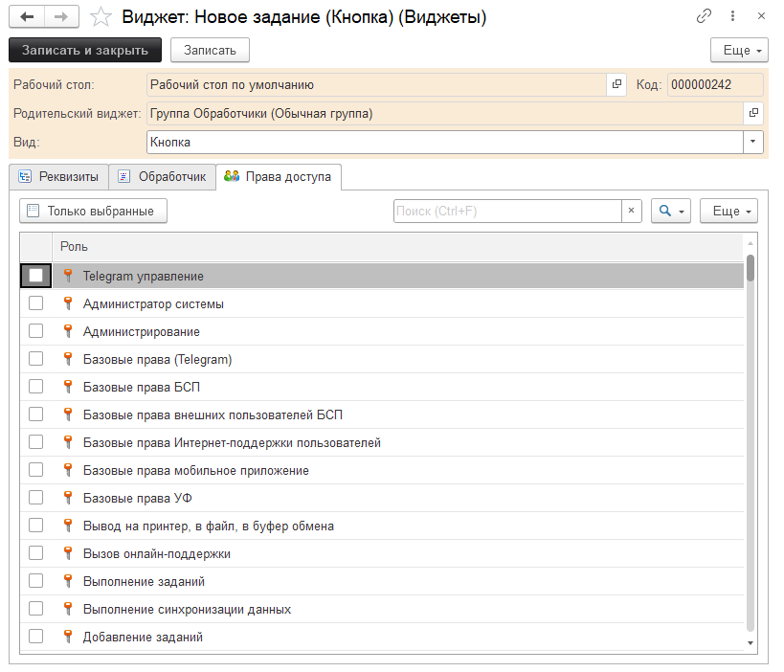Switch to the Реквизиты tab
The image size is (784, 672).
pos(58,177)
